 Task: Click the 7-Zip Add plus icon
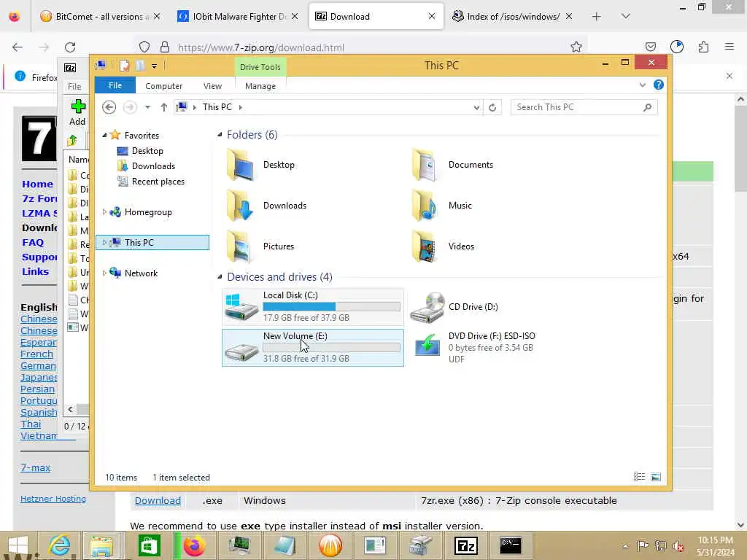click(x=77, y=106)
